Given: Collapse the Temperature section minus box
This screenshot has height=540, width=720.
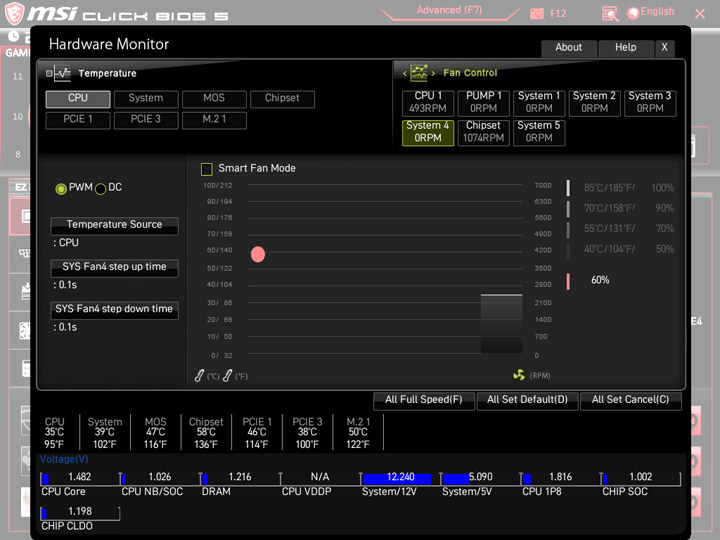Looking at the screenshot, I should coord(49,73).
